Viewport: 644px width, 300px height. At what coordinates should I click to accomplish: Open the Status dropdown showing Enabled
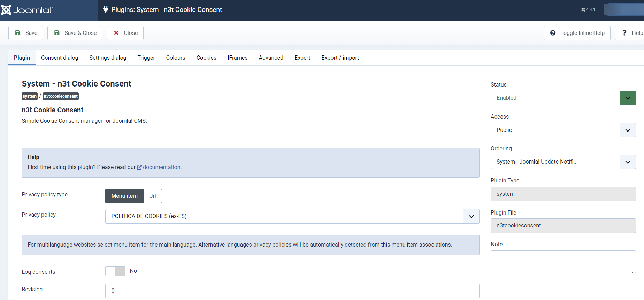tap(563, 98)
